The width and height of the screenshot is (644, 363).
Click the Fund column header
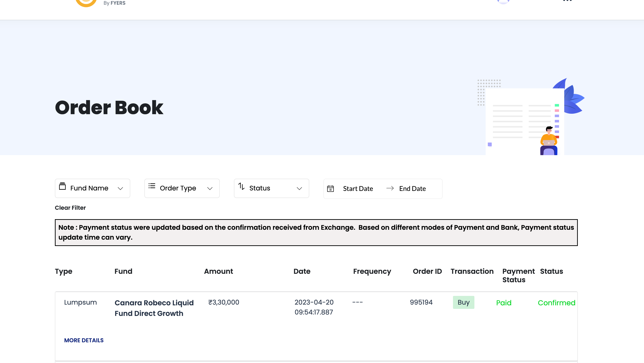coord(123,271)
